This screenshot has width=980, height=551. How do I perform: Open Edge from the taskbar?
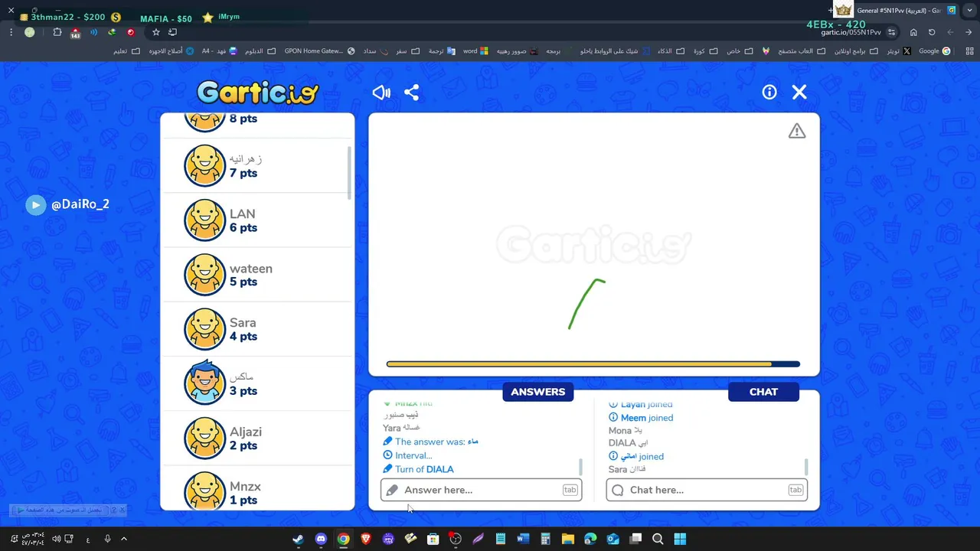tap(590, 539)
